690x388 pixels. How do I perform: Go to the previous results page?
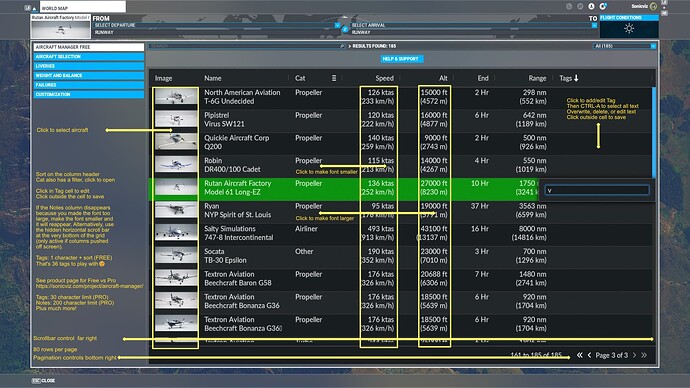tap(590, 355)
